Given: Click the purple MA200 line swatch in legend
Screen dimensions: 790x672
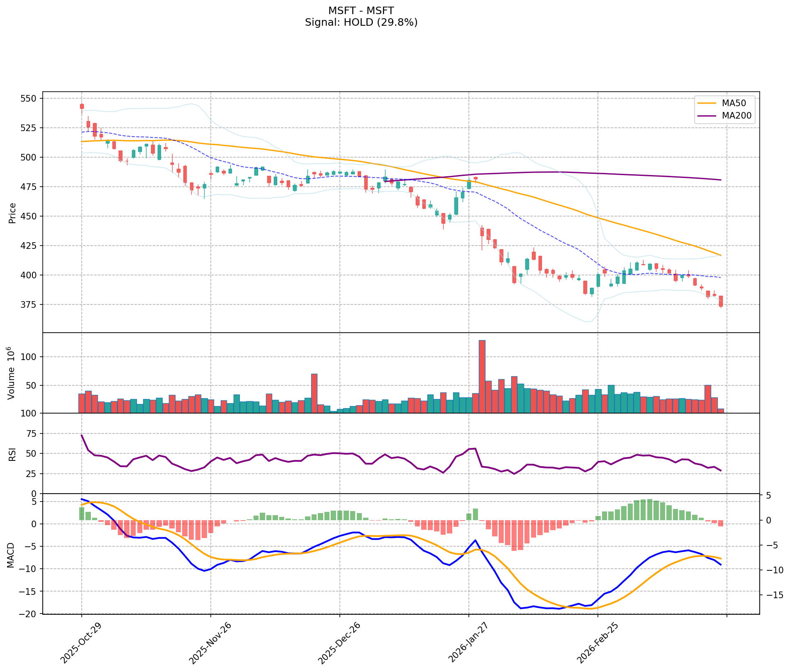Looking at the screenshot, I should coord(707,116).
